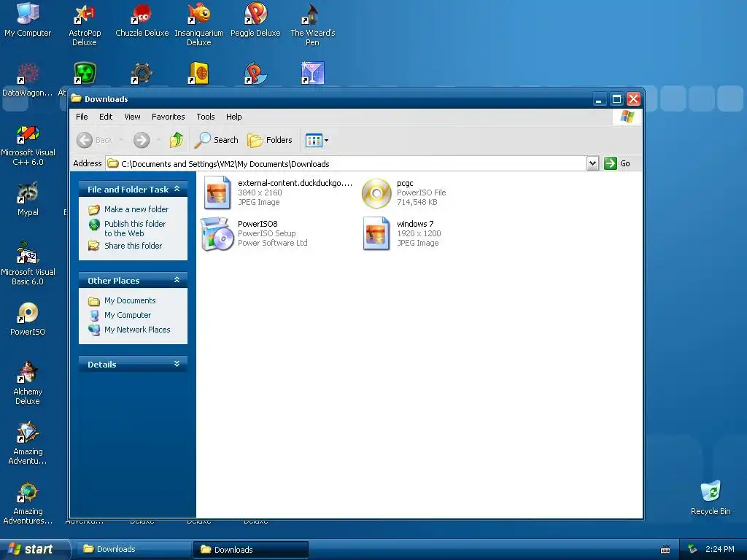
Task: Open the View menu
Action: tap(132, 117)
